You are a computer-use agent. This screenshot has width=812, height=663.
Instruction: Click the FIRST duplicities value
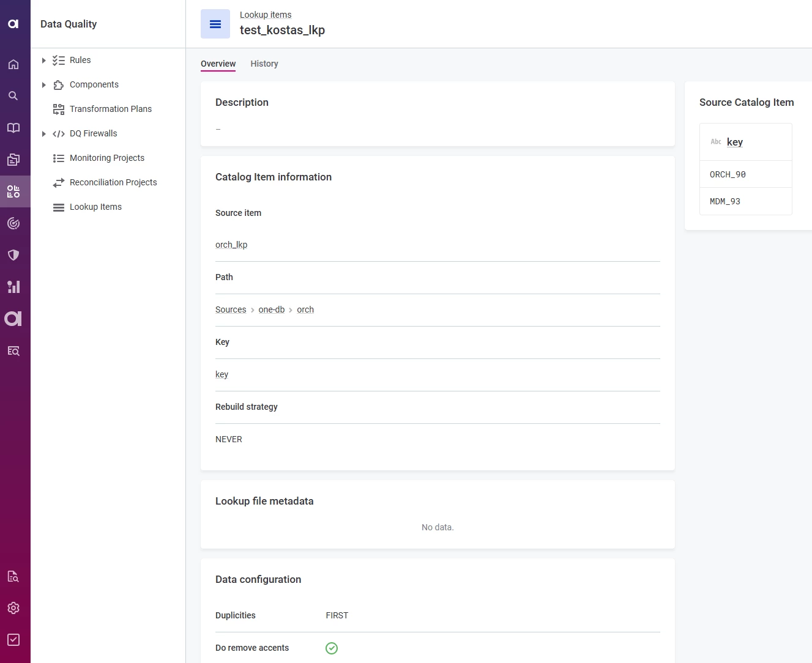coord(337,615)
